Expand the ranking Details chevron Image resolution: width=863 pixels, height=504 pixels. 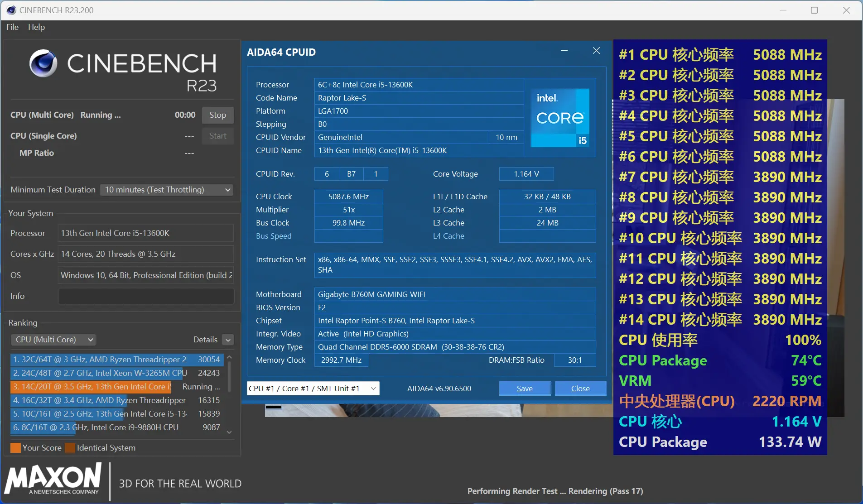pyautogui.click(x=228, y=340)
